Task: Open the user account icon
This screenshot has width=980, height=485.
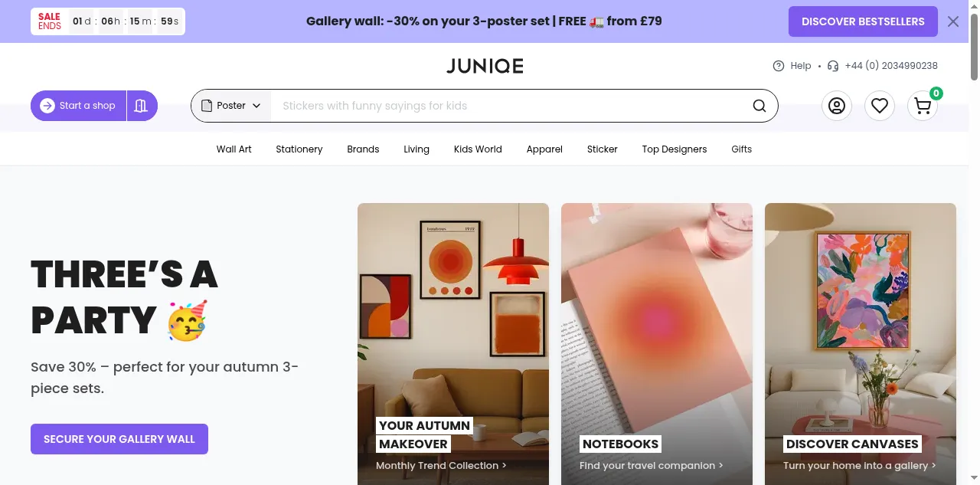Action: pos(837,106)
